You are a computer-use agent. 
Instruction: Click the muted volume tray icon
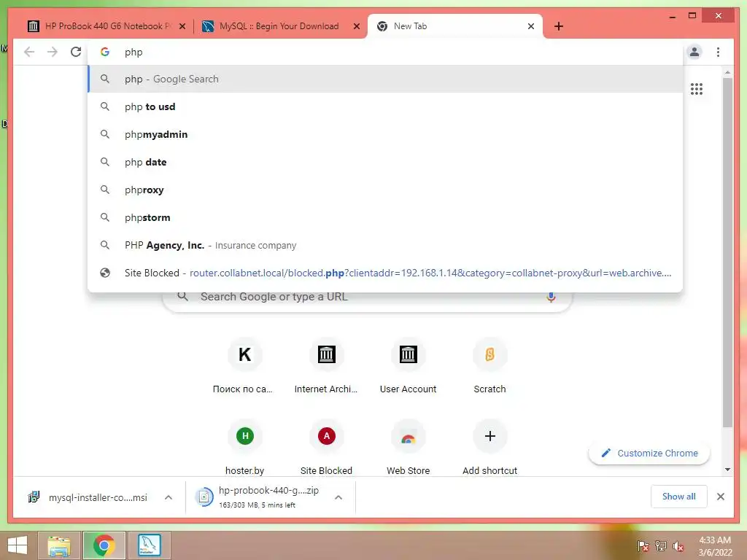click(x=678, y=545)
